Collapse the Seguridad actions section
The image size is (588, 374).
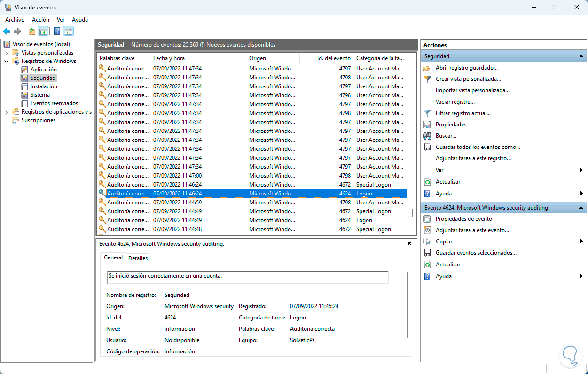click(581, 56)
